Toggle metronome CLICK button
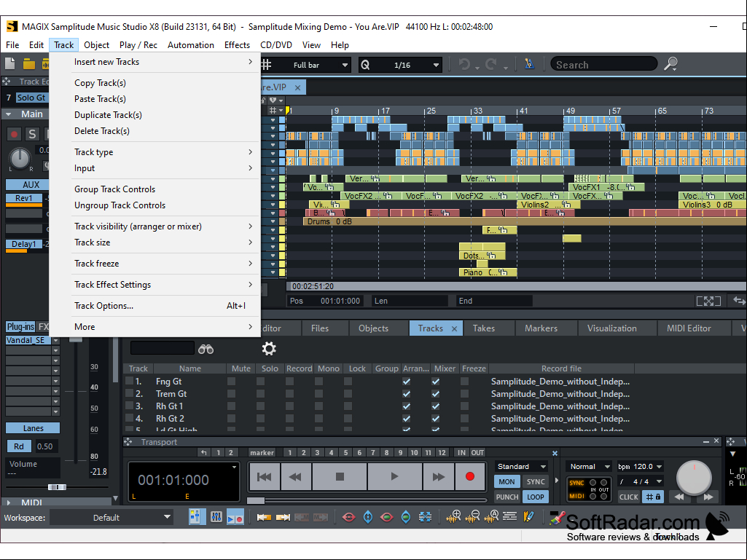 pos(628,497)
